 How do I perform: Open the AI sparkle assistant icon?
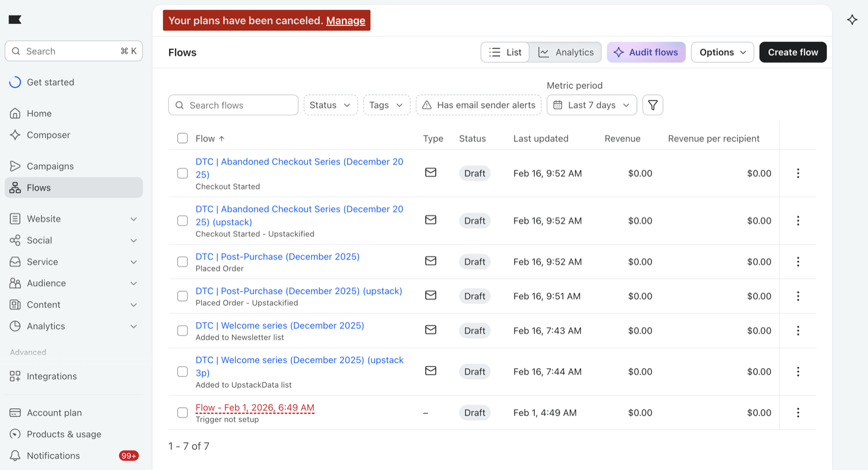(x=852, y=20)
